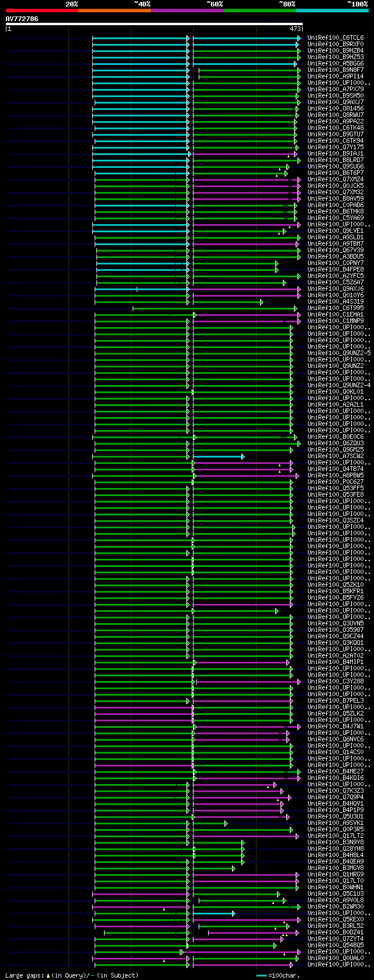Select the UniRef100_Q7XMZ4 label
Viewport: 374px width, 980px height.
(335, 180)
